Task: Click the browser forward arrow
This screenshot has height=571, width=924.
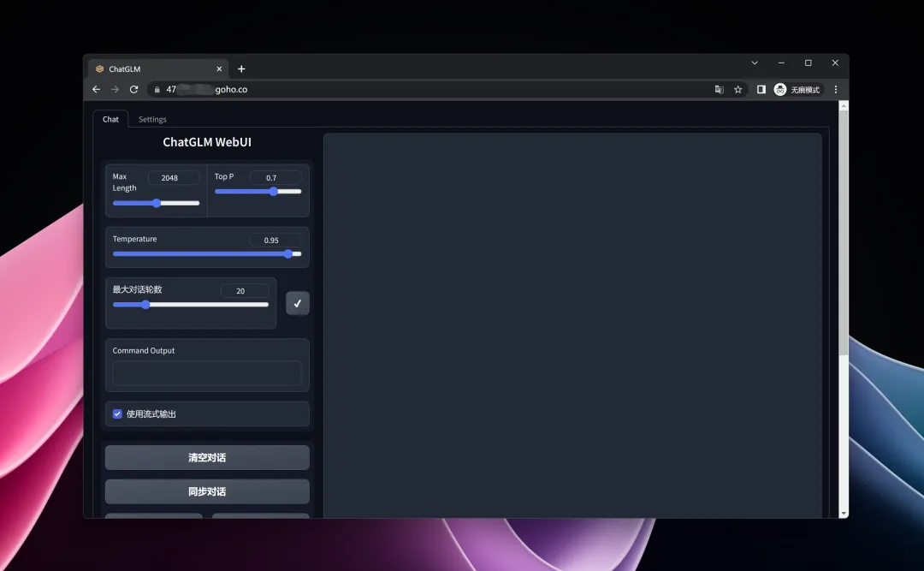Action: 115,90
